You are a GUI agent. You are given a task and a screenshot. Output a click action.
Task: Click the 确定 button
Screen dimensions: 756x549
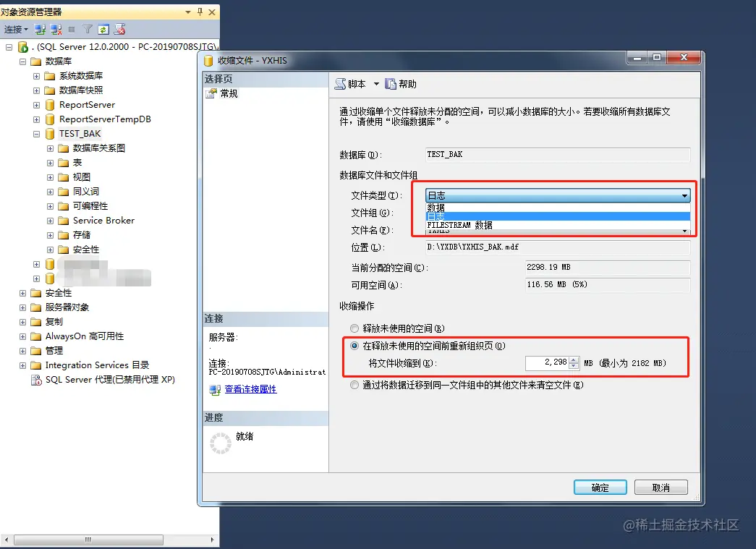pos(600,488)
